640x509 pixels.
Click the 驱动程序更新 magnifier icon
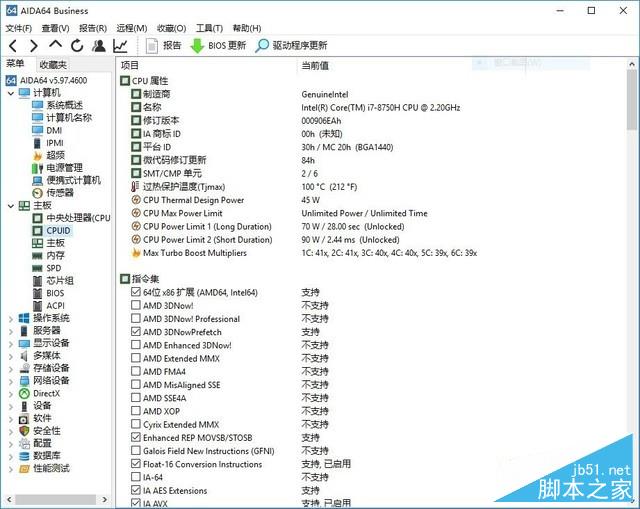point(263,45)
